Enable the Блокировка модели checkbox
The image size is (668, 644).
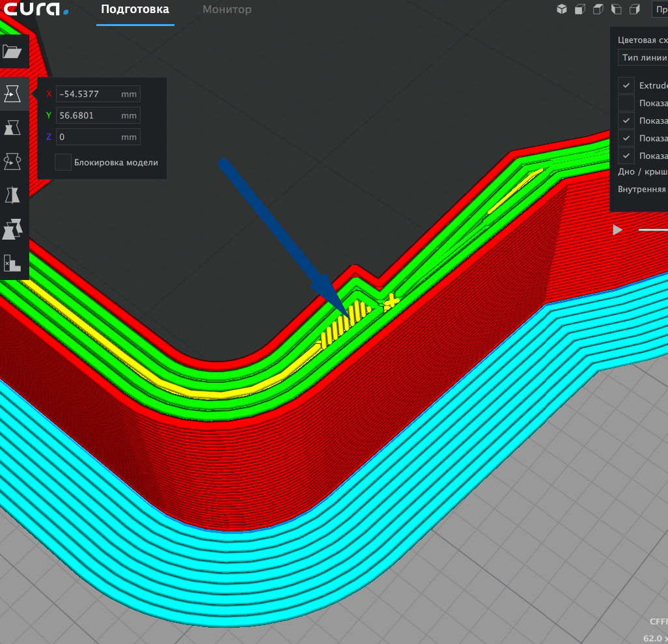(x=63, y=162)
